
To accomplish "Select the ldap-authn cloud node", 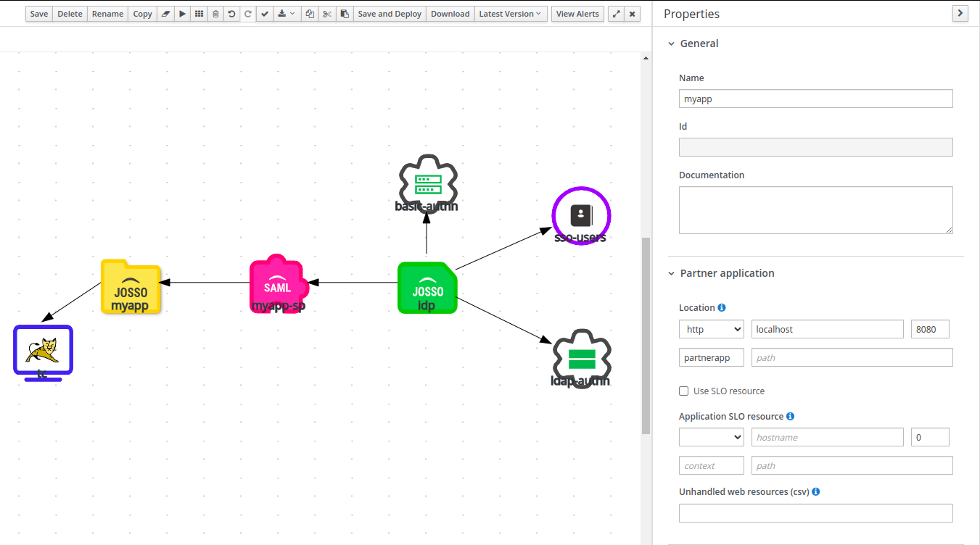I will (581, 358).
